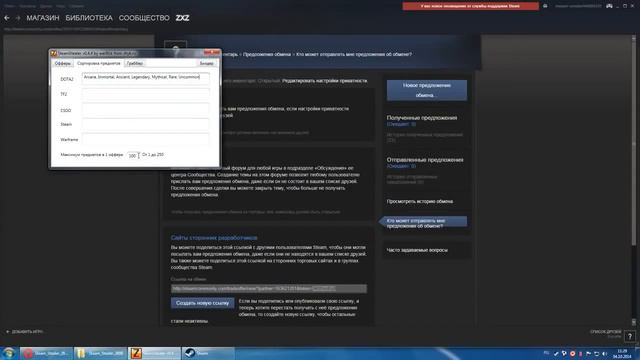
Task: Click the inbox icon next to the notification
Action: [x=545, y=6]
